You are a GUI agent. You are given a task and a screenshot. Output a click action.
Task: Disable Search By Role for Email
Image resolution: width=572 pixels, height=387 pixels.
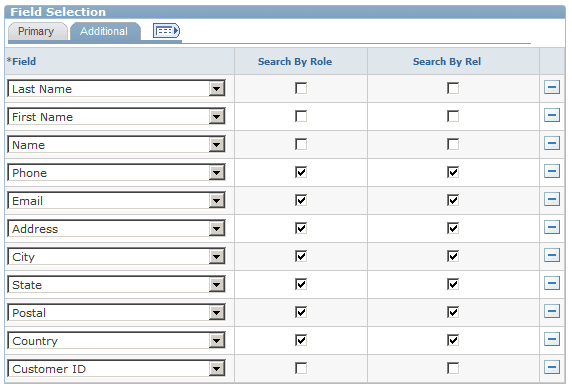pyautogui.click(x=301, y=200)
